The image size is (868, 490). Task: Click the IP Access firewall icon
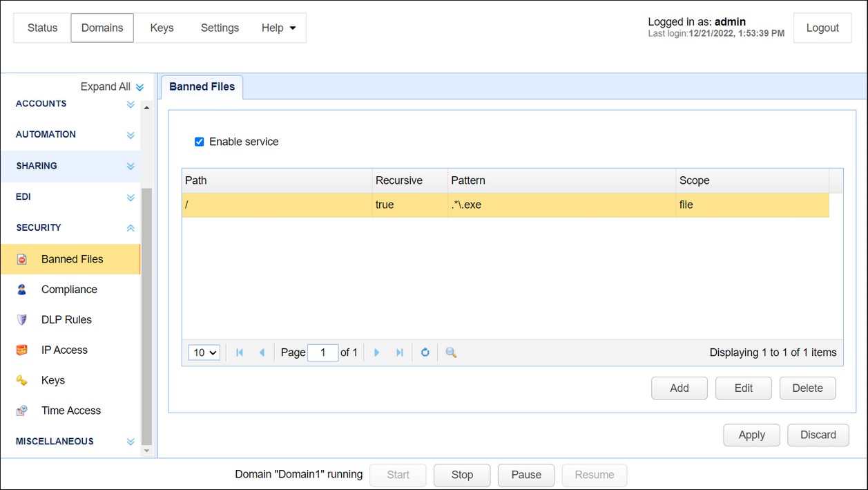coord(22,350)
